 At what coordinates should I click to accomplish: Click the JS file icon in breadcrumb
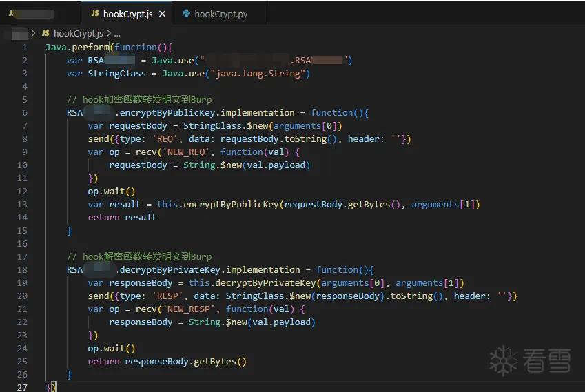pyautogui.click(x=45, y=34)
